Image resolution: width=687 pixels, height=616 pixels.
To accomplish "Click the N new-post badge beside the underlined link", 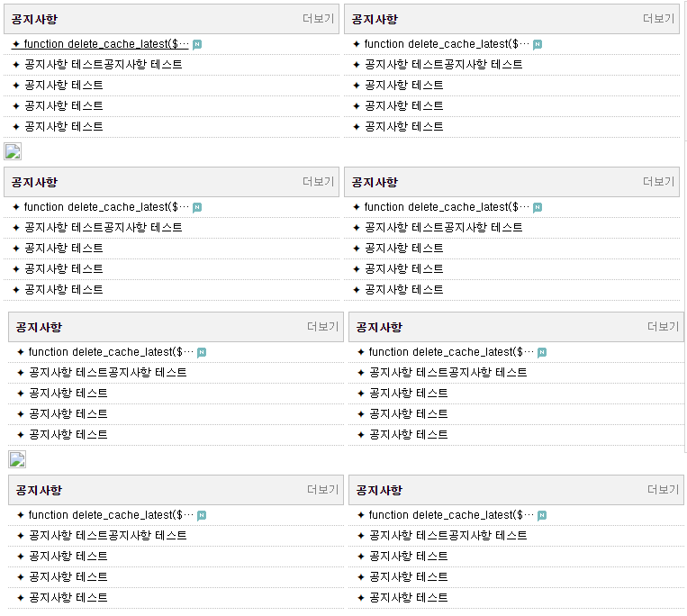I will (197, 44).
